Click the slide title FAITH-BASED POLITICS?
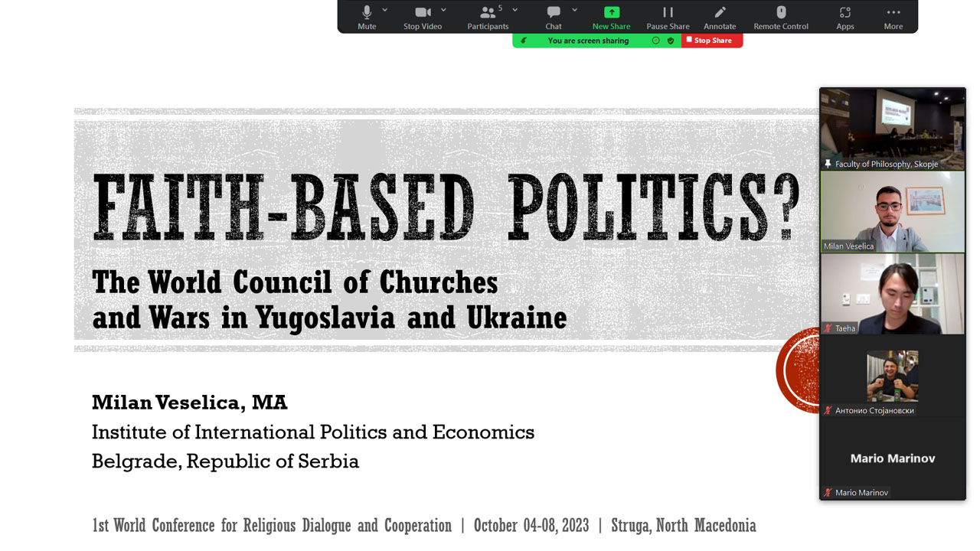980x551 pixels. (446, 207)
